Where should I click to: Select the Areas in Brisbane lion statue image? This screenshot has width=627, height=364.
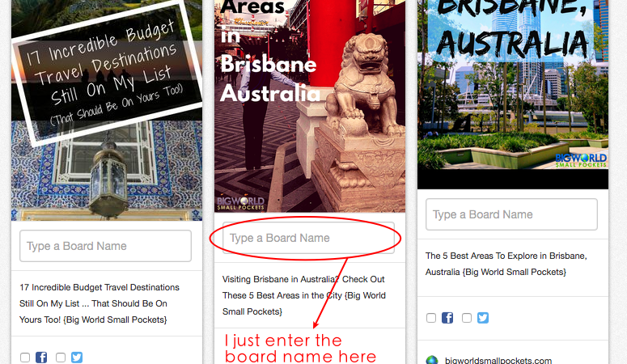310,107
